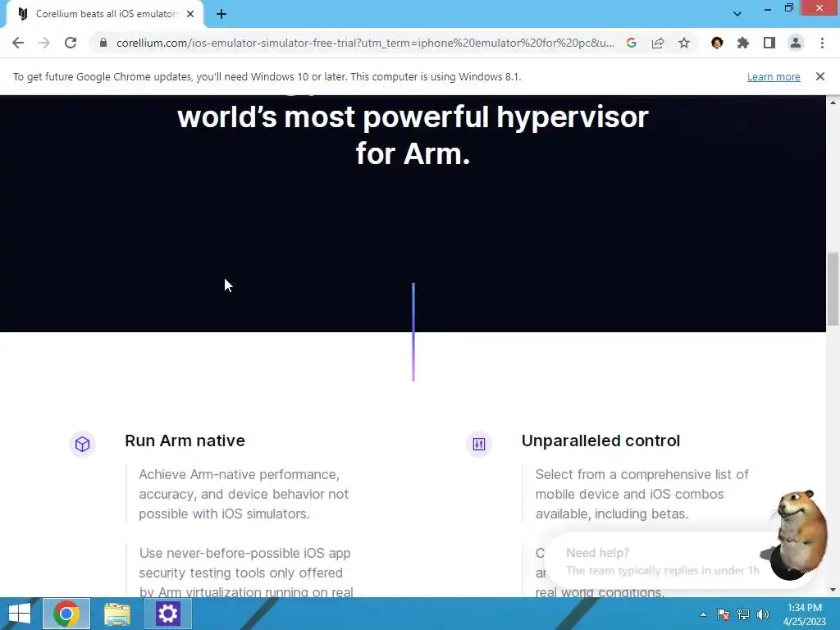
Task: Toggle the browser side panel
Action: (x=769, y=43)
